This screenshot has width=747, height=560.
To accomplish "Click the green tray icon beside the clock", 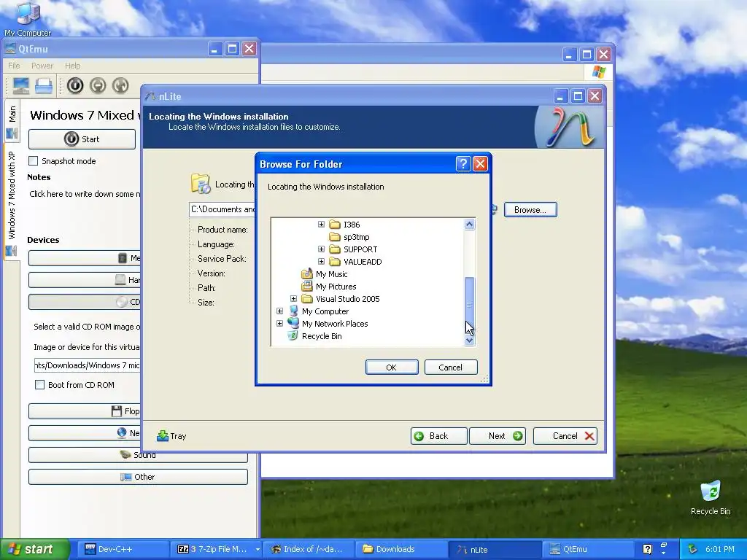I will 693,549.
